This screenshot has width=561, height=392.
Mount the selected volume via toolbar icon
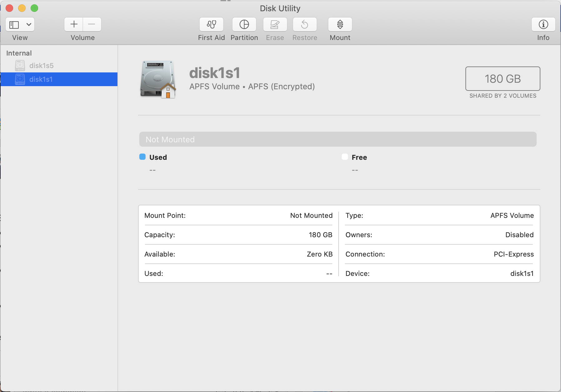coord(340,24)
